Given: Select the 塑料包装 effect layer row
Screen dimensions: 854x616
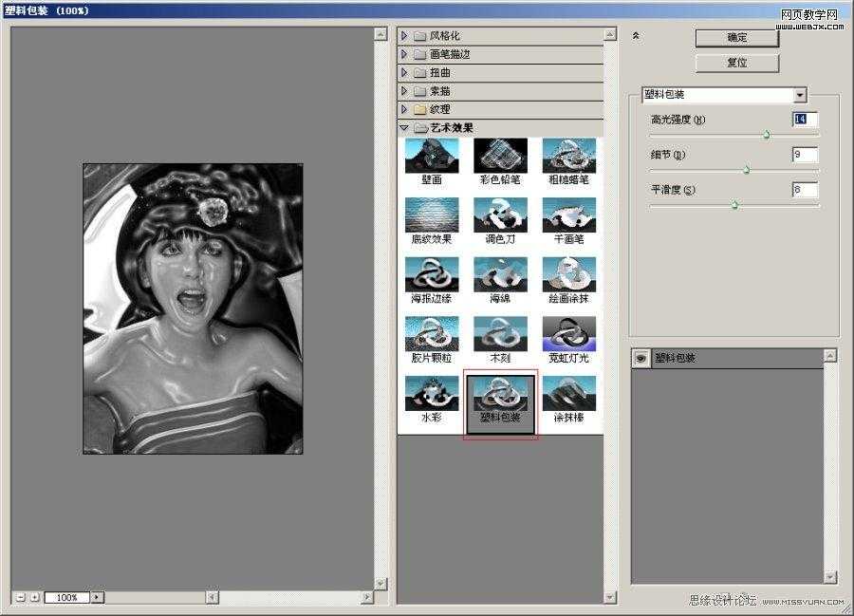Looking at the screenshot, I should (728, 359).
